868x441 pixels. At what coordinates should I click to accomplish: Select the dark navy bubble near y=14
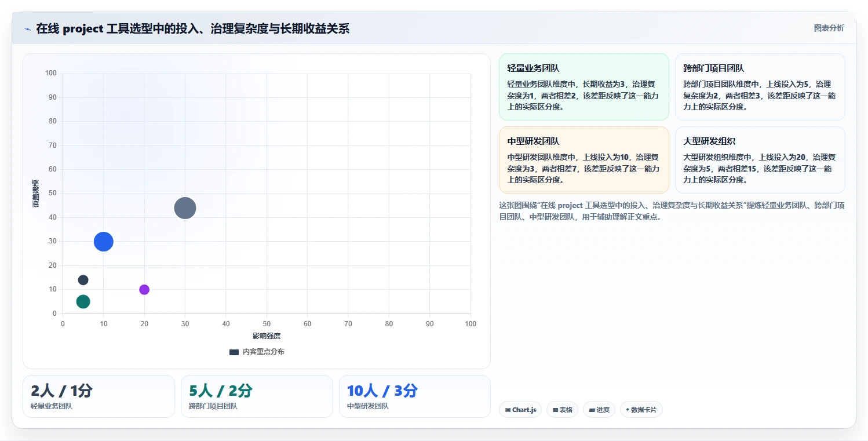(x=83, y=280)
